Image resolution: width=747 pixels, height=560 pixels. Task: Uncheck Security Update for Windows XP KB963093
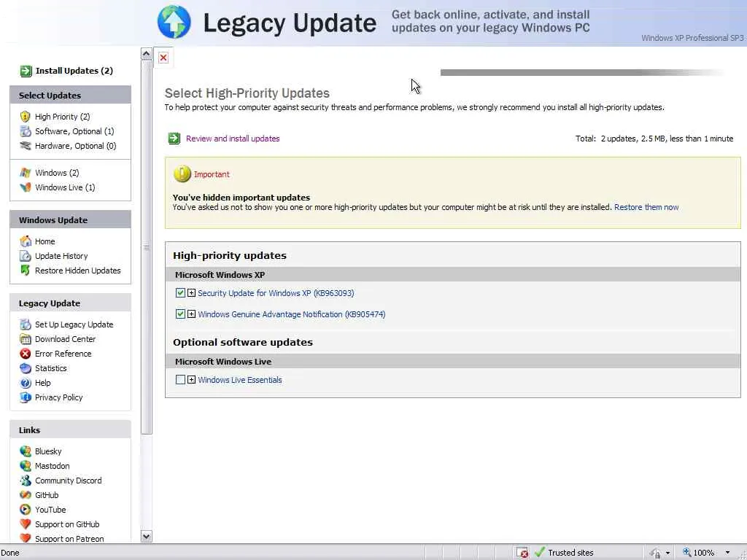point(180,293)
